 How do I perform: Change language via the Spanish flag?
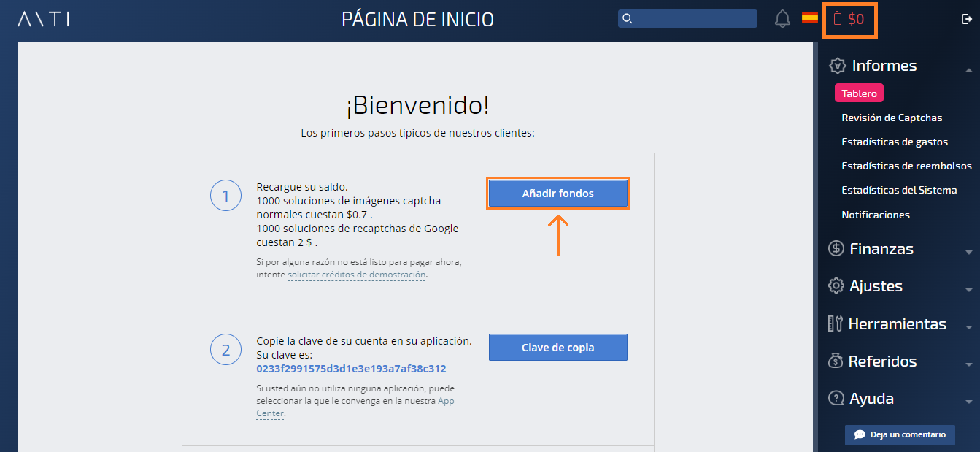(x=809, y=18)
